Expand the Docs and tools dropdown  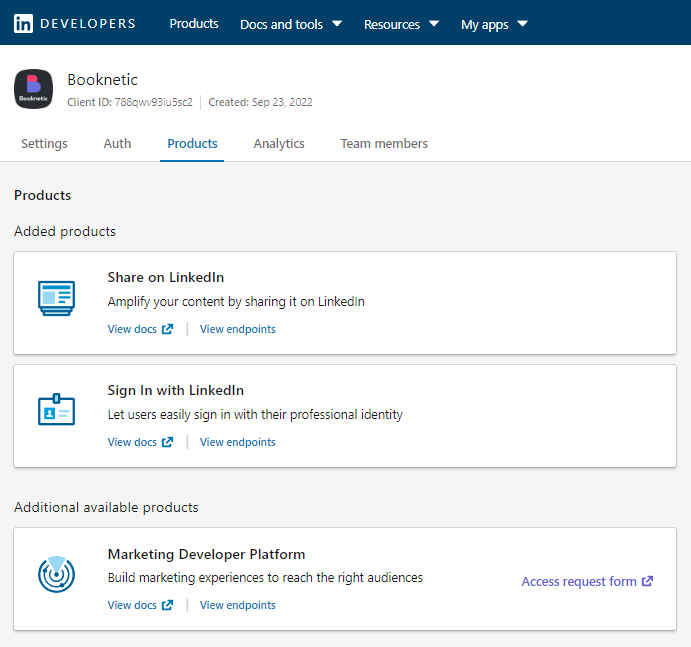291,24
